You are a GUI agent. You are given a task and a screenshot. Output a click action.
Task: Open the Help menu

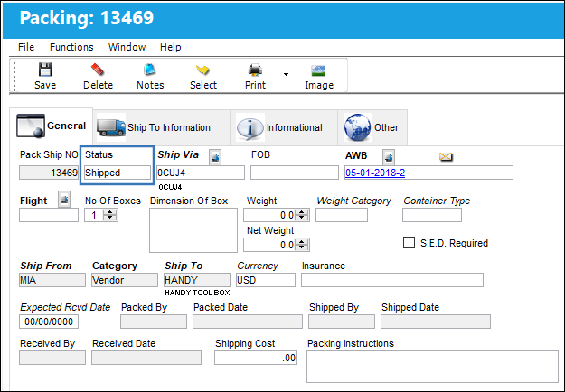click(171, 47)
